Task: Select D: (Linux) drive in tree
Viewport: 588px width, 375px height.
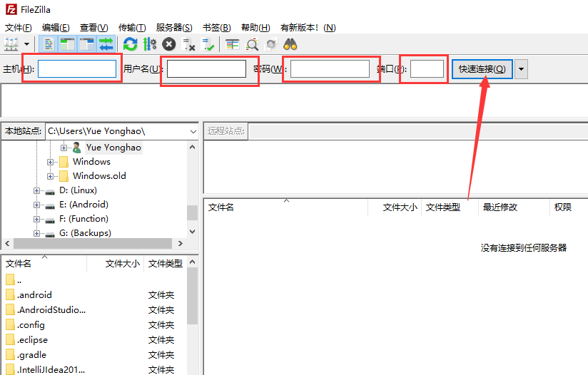Action: pos(78,190)
